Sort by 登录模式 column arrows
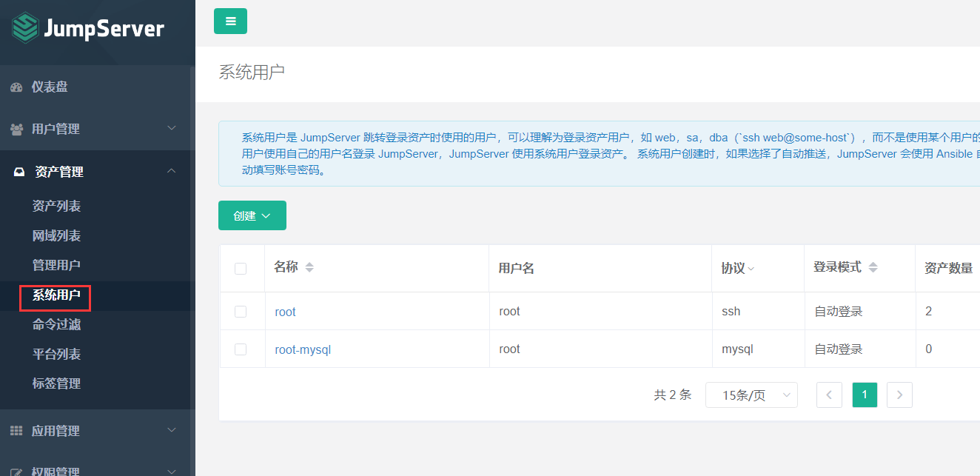Screen dimensions: 980x476 (873, 267)
